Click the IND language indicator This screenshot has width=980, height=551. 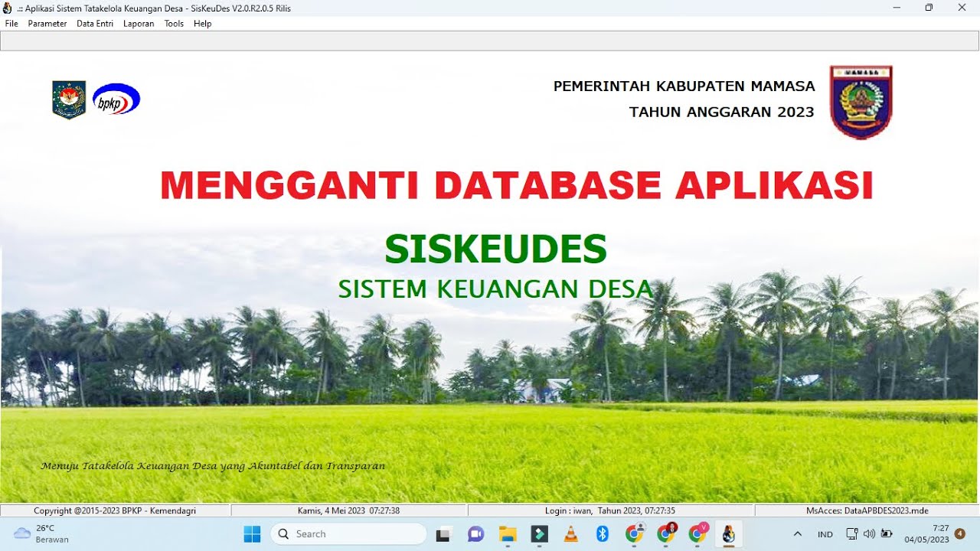825,534
